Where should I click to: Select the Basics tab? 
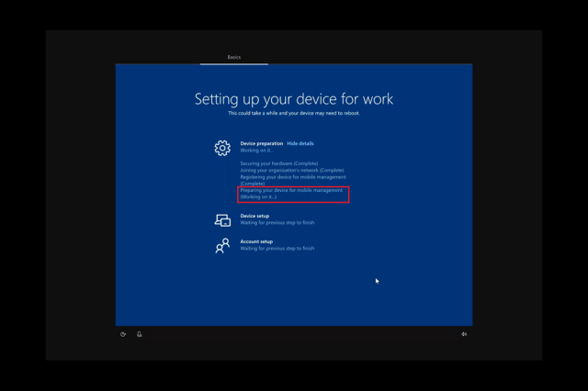point(234,57)
